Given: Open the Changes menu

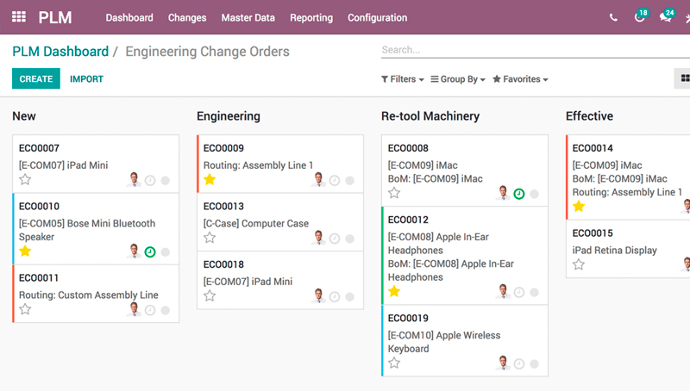Looking at the screenshot, I should [x=187, y=18].
